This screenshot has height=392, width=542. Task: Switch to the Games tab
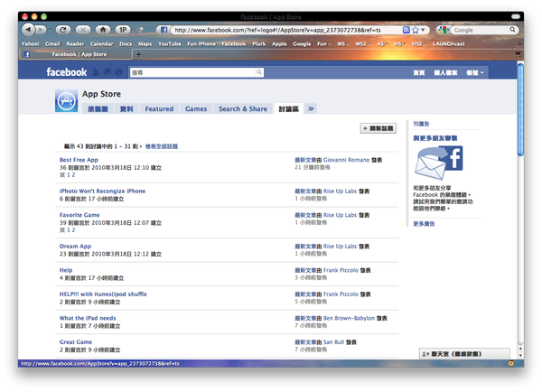196,109
